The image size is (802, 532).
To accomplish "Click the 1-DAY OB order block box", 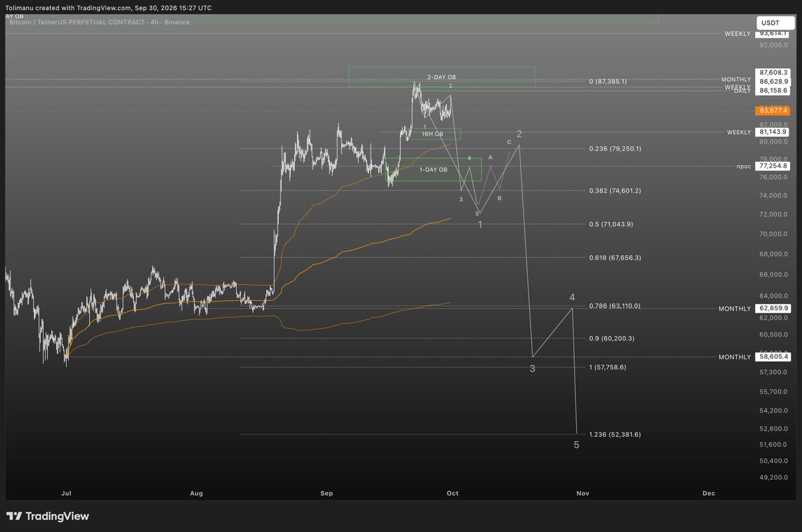I will point(433,170).
